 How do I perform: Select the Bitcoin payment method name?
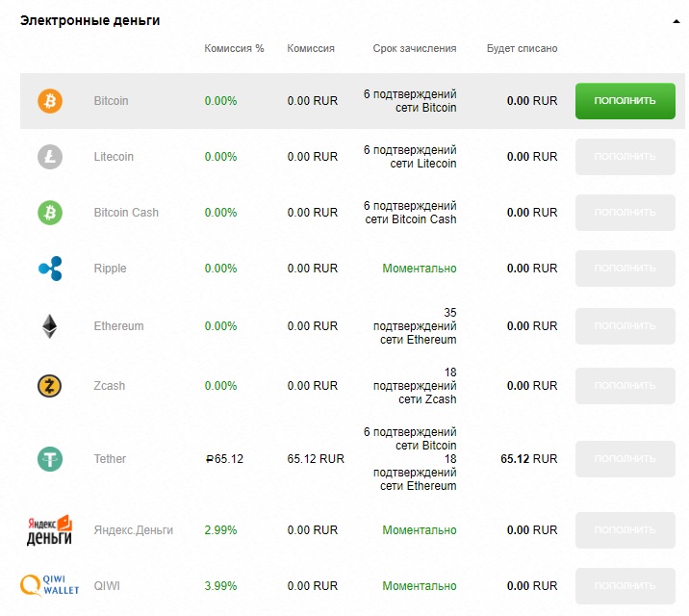tap(112, 101)
